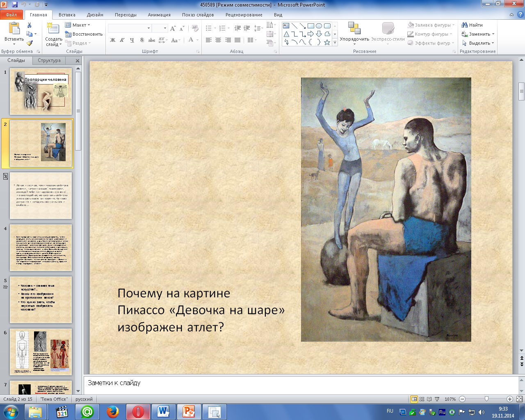525x420 pixels.
Task: Click the Windows Start button
Action: click(11, 411)
